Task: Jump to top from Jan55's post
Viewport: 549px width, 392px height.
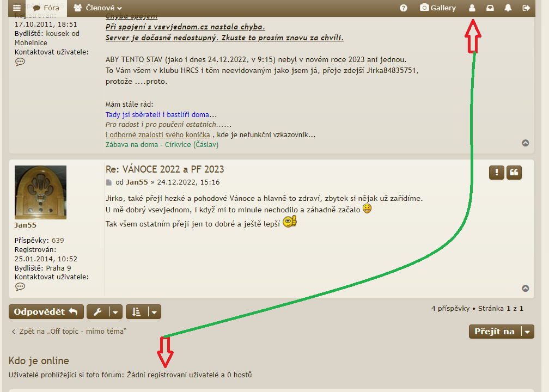Action: (526, 289)
